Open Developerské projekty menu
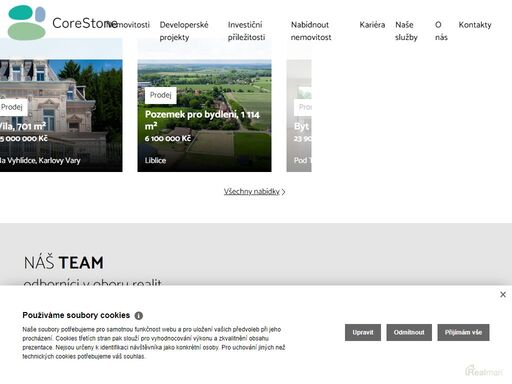 point(184,31)
